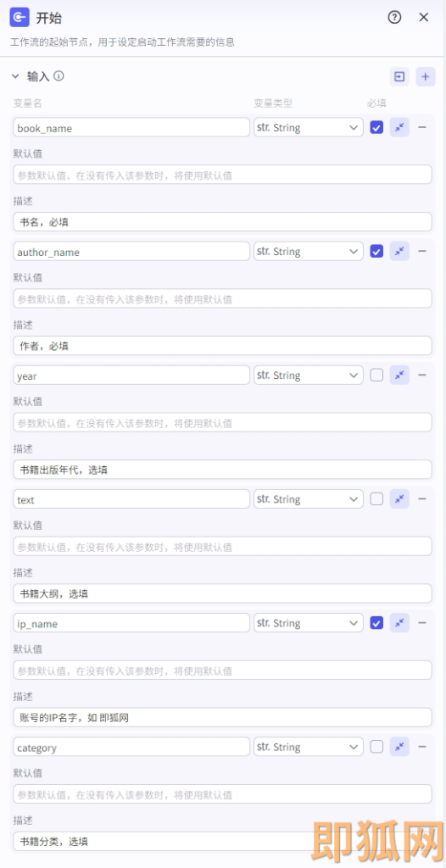The width and height of the screenshot is (446, 868).
Task: Edit the book_name variable name field
Action: tap(132, 128)
